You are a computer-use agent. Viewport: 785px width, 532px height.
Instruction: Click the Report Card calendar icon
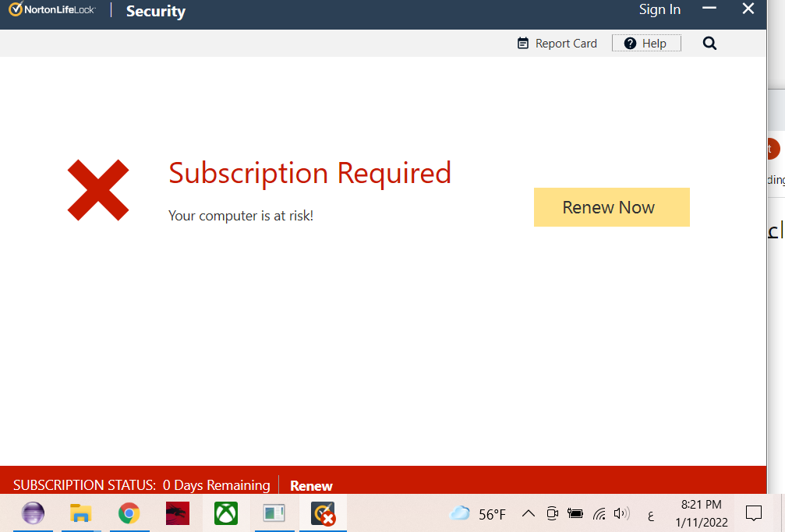pos(522,44)
